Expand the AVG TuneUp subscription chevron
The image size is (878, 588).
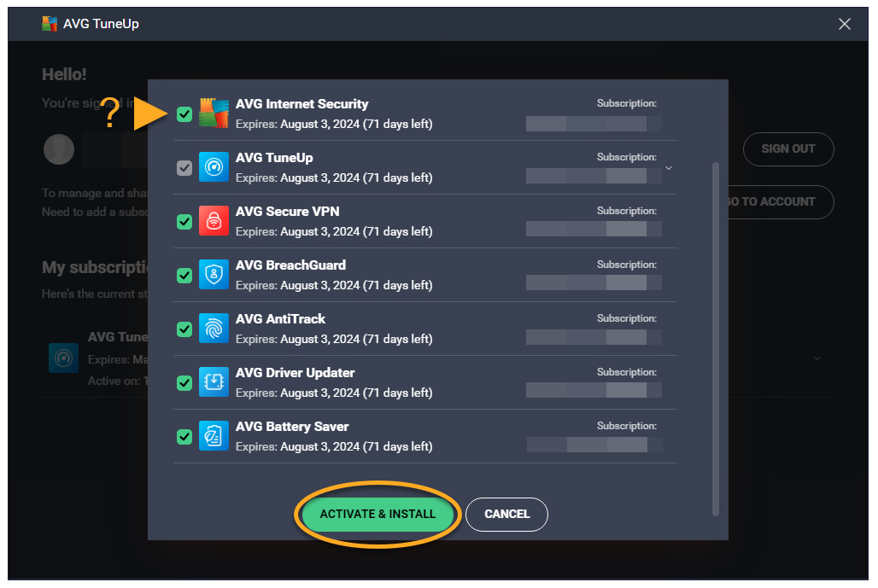coord(669,168)
